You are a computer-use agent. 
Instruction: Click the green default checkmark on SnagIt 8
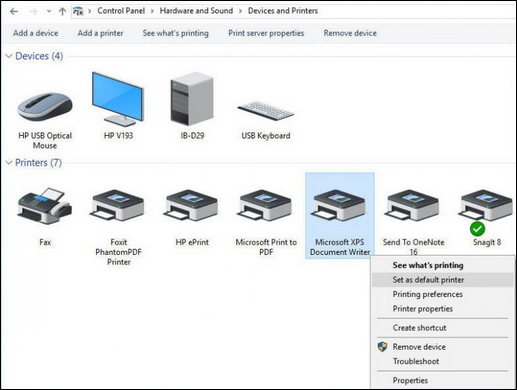tap(477, 229)
